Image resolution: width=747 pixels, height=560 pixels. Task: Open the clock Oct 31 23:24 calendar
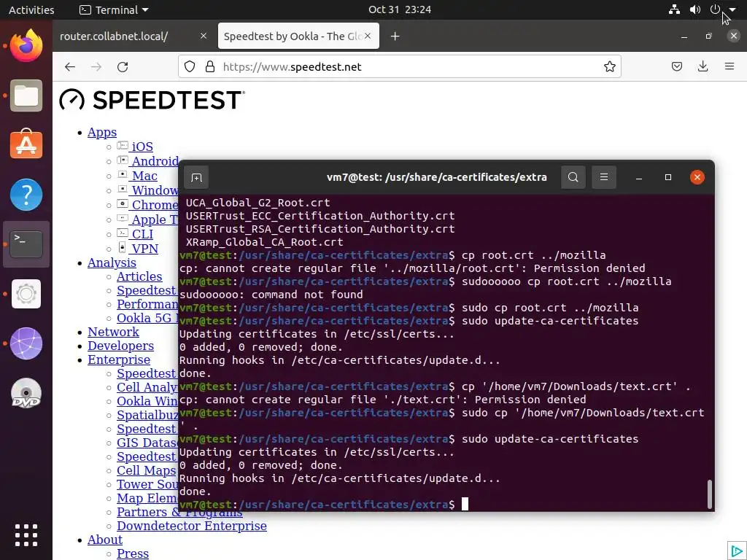tap(400, 9)
